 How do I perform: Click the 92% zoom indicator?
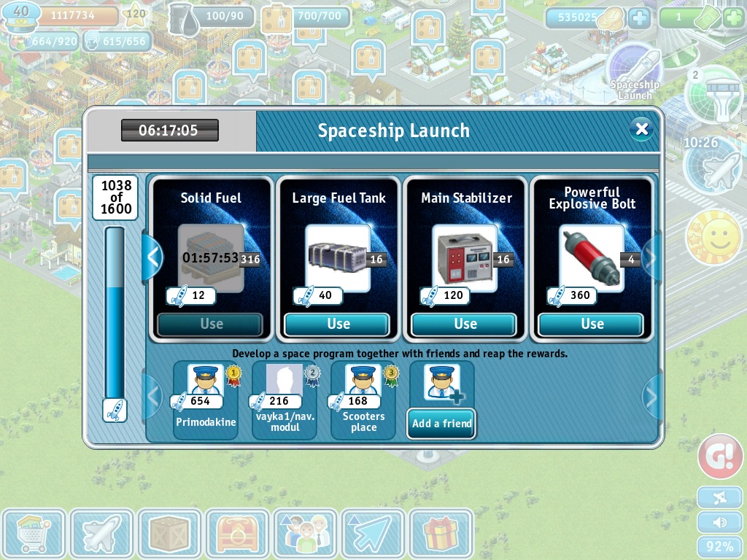coord(720,547)
